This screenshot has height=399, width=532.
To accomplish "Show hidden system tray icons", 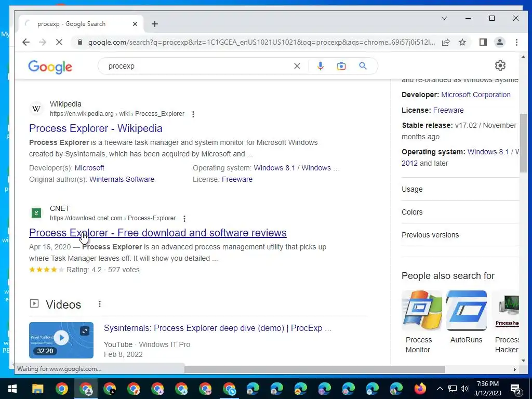I will (x=440, y=389).
